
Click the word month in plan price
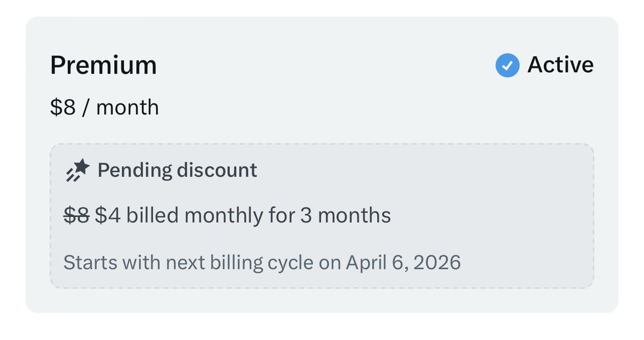pyautogui.click(x=128, y=107)
